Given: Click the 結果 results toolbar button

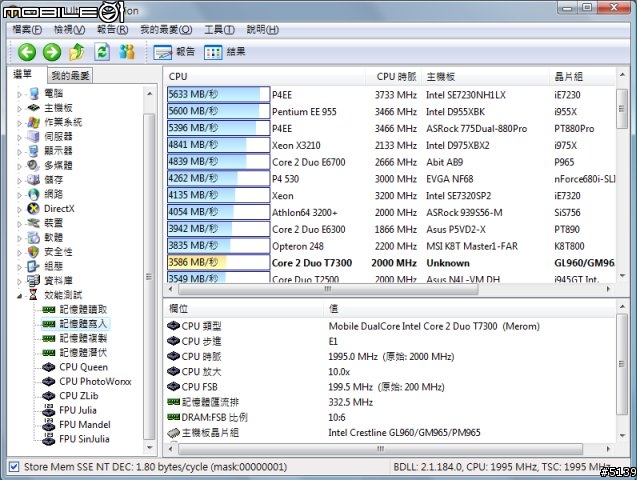Looking at the screenshot, I should click(x=224, y=52).
